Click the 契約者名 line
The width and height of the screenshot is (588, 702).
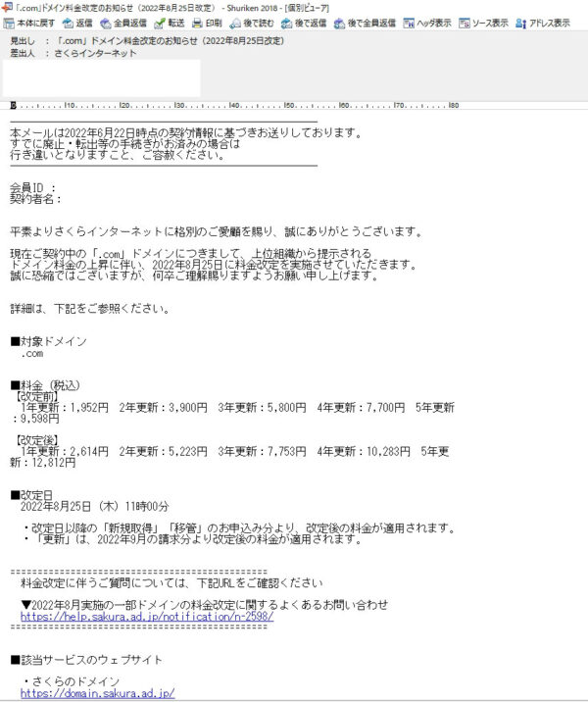pyautogui.click(x=35, y=198)
